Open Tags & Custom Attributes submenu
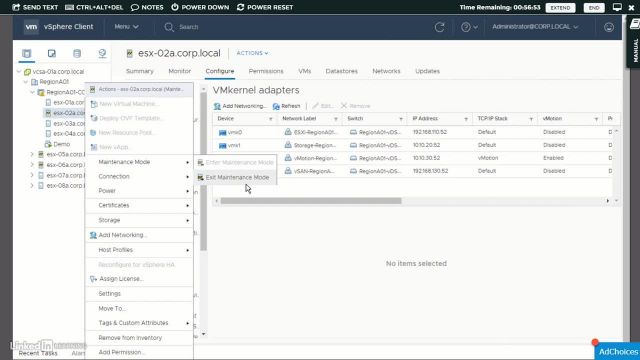The width and height of the screenshot is (640, 360). point(139,323)
